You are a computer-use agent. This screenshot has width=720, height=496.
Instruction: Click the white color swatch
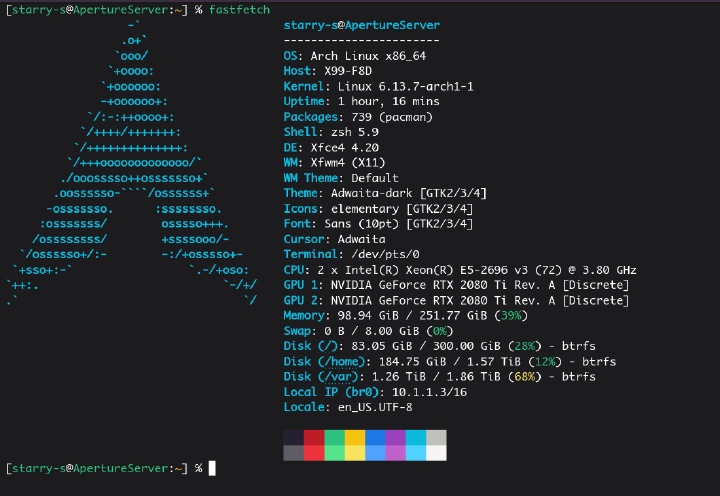click(436, 453)
